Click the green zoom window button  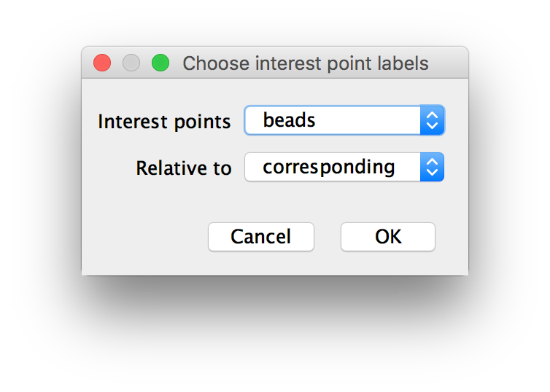click(160, 63)
